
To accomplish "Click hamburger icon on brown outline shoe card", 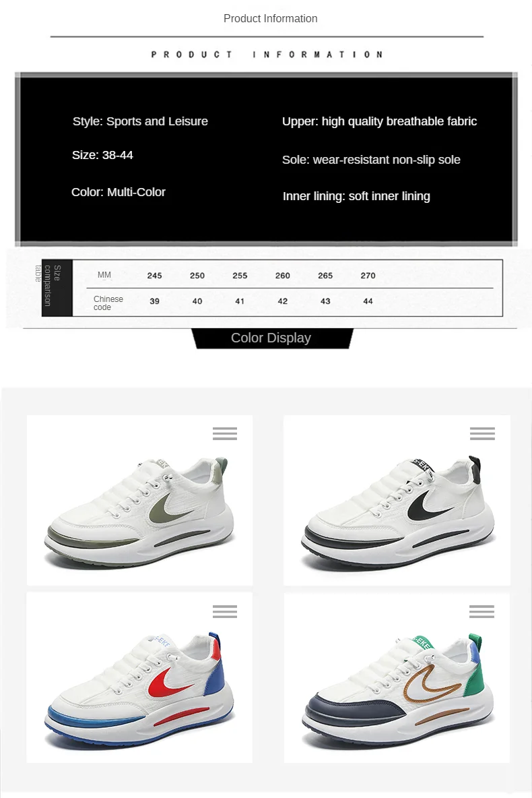I will (481, 611).
